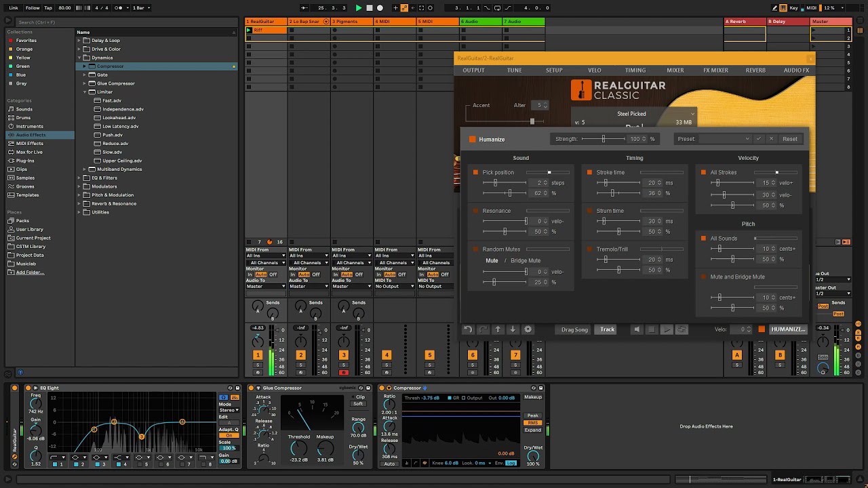The image size is (868, 488).
Task: Click the RealGuitar undo arrow icon
Action: (468, 329)
